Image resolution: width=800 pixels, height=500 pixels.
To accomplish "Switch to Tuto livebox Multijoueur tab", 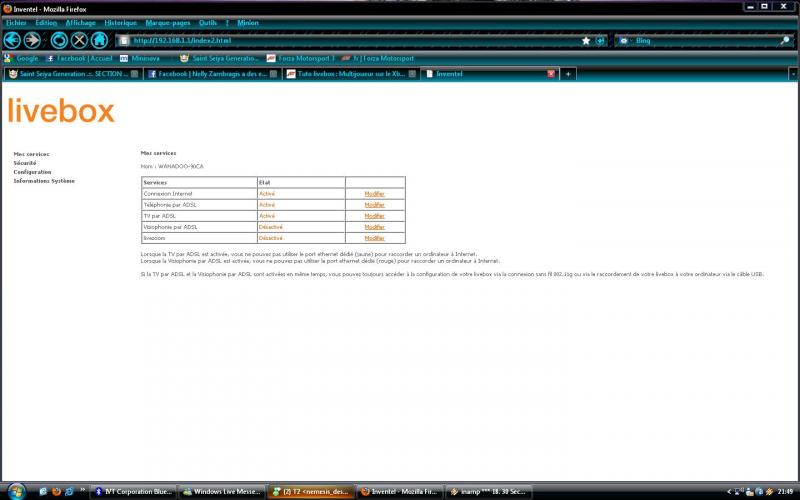I will (351, 74).
